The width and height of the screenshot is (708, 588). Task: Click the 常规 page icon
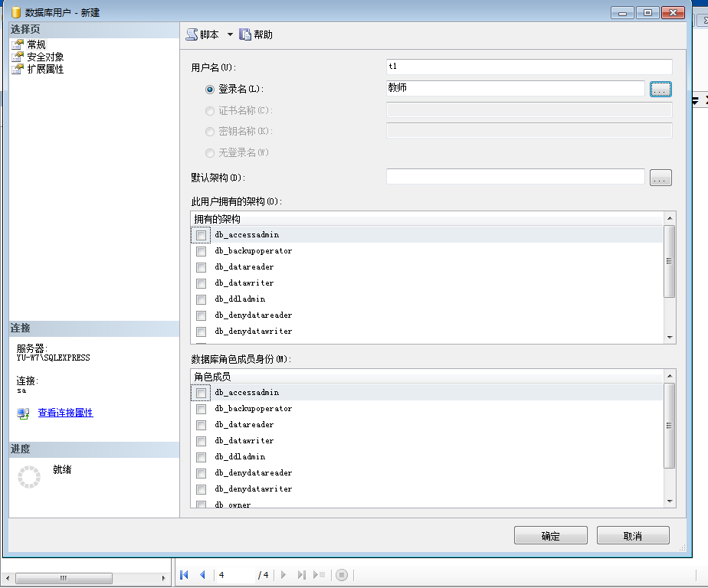pos(18,44)
